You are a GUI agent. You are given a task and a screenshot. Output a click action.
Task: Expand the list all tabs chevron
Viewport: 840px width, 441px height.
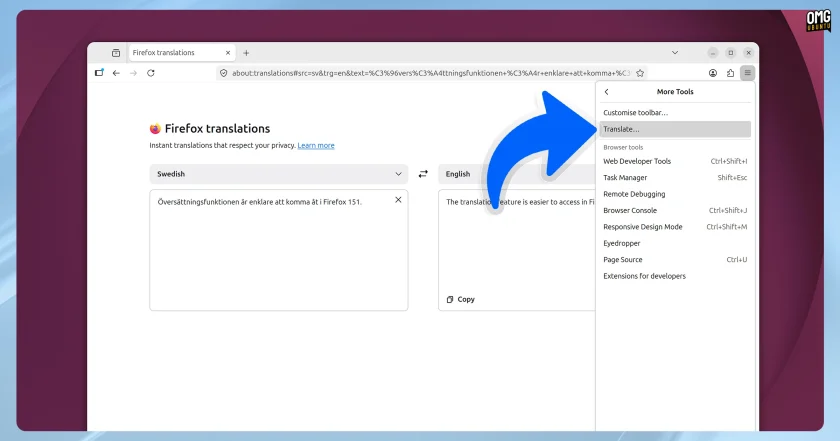click(675, 53)
